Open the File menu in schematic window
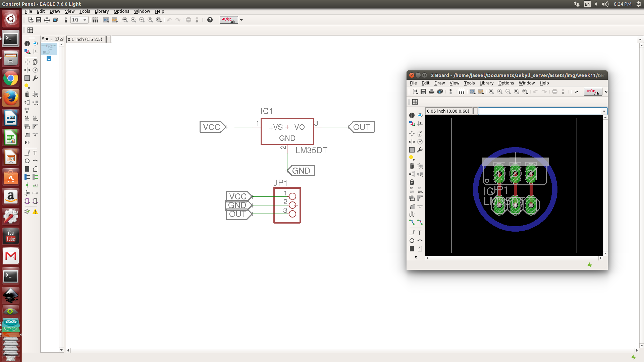 [29, 11]
